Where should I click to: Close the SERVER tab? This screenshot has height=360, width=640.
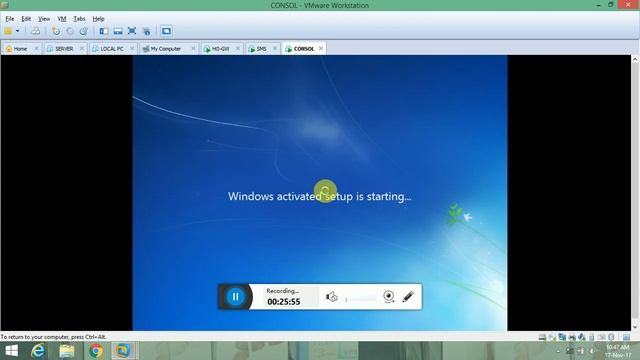(x=82, y=49)
